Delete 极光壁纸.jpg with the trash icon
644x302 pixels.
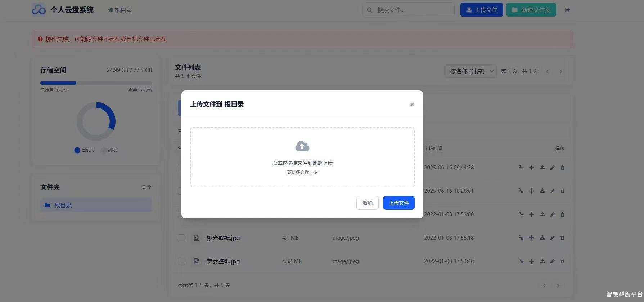pos(562,238)
